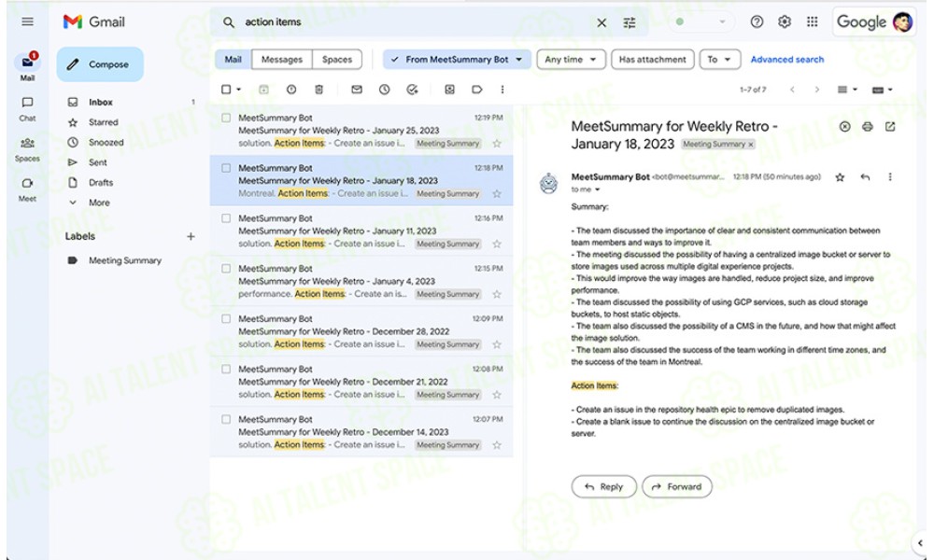
Task: Open Settings gear icon
Action: pyautogui.click(x=785, y=22)
